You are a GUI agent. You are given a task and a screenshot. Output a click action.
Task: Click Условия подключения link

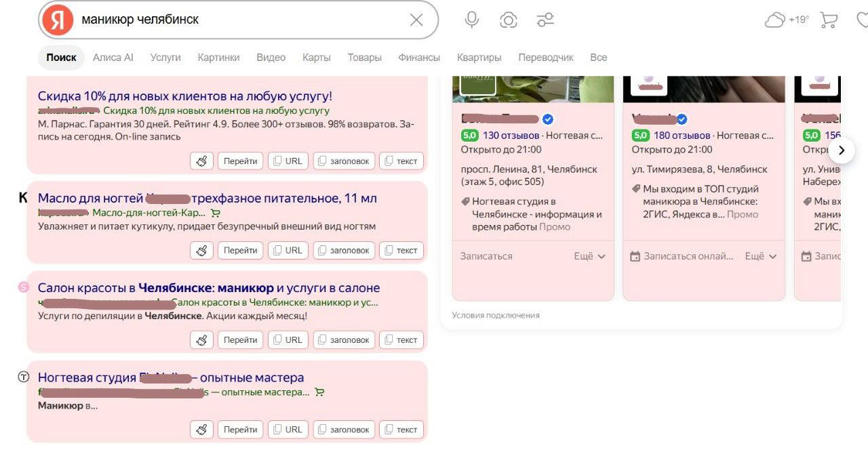pos(496,315)
